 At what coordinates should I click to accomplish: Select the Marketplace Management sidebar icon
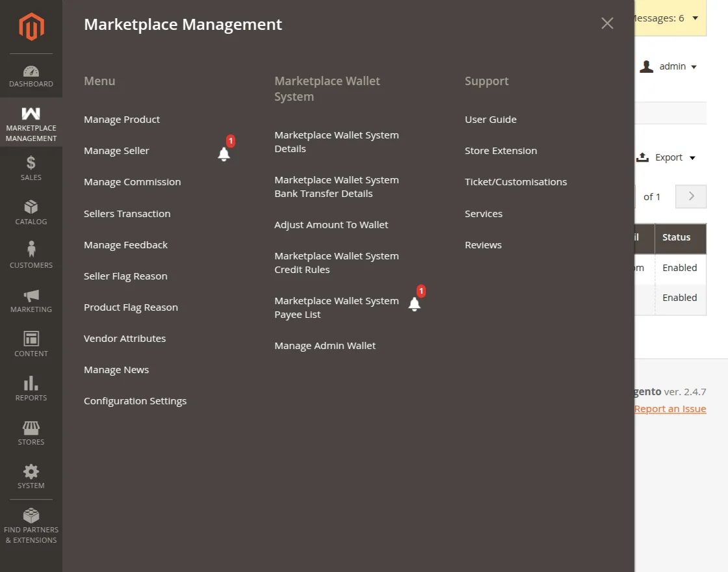click(x=31, y=114)
